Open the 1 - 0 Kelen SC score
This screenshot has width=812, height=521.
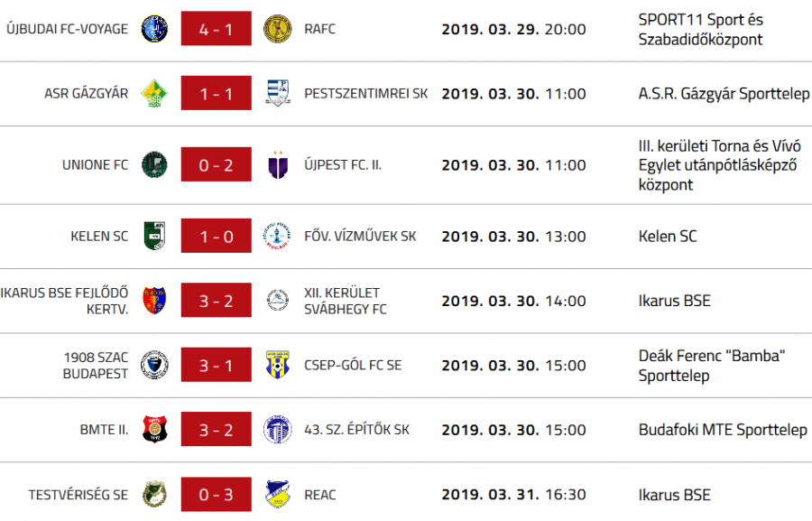pyautogui.click(x=216, y=237)
